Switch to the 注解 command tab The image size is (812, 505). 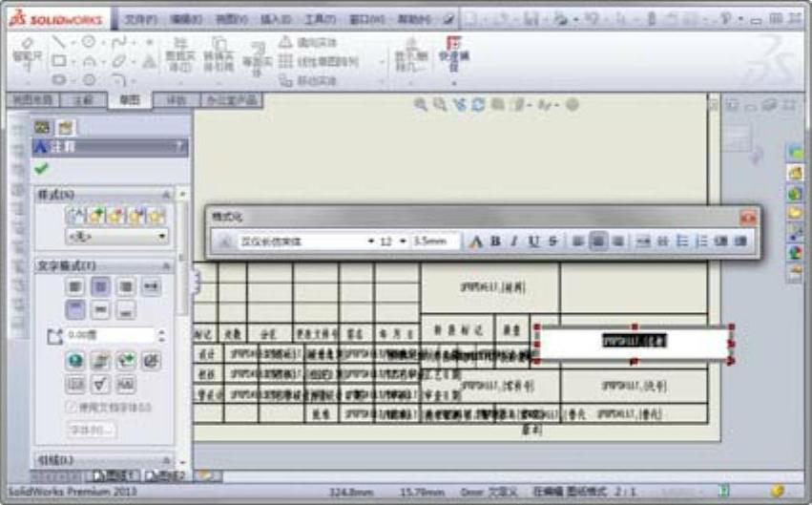[83, 100]
